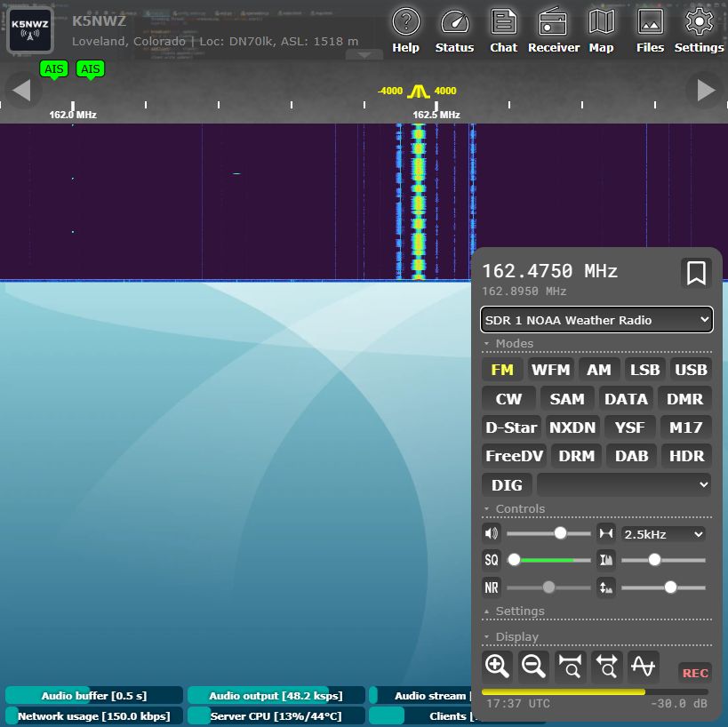This screenshot has width=728, height=727.
Task: Switch to AM mode
Action: tap(599, 370)
